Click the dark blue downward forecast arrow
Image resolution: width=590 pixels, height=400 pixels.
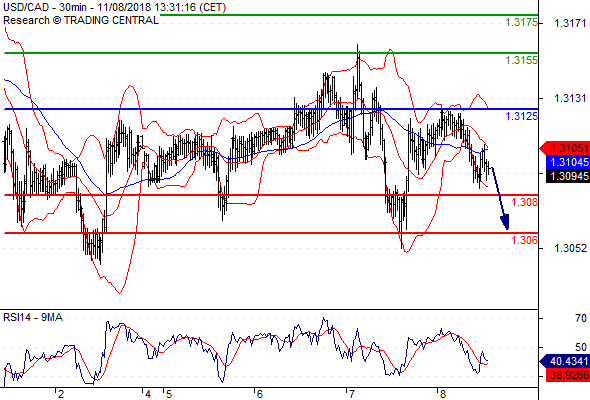[x=501, y=198]
